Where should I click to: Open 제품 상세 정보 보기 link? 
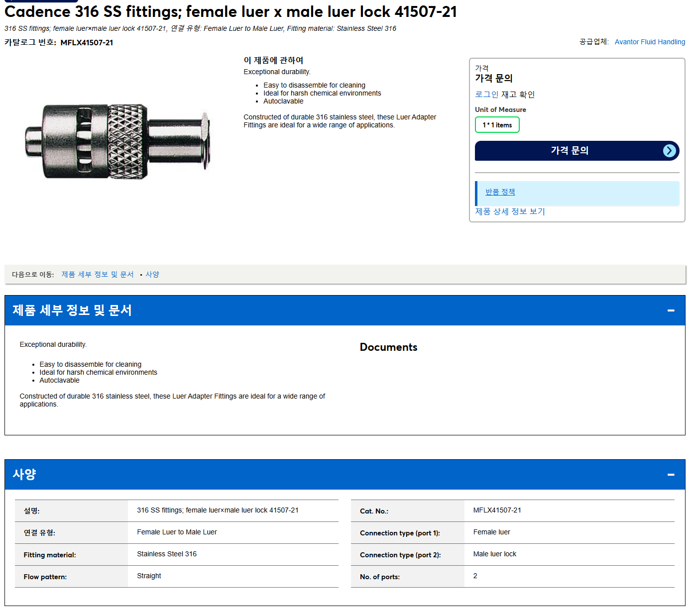click(510, 211)
